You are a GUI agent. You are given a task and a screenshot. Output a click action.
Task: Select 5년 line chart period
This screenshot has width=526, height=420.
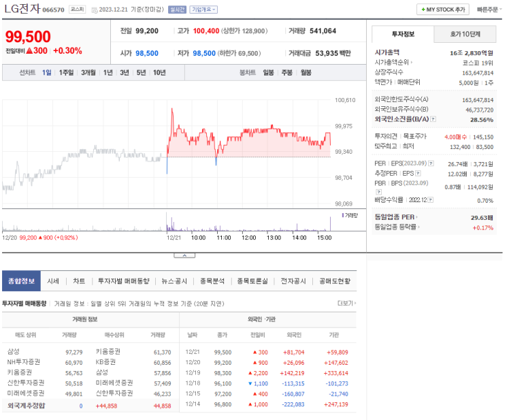point(142,72)
